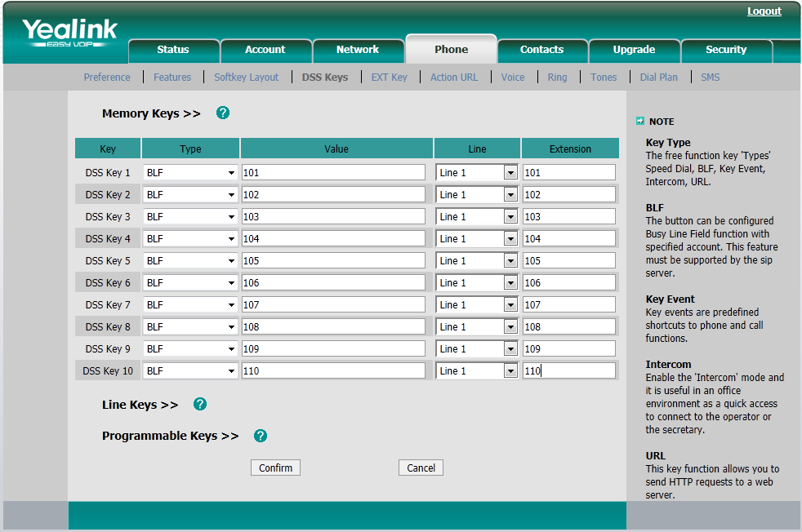Focus Value field for DSS Key 1
Viewport: 802px width, 532px height.
(x=333, y=173)
